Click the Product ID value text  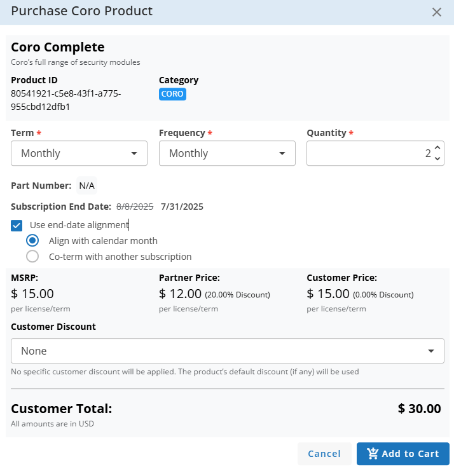[66, 100]
